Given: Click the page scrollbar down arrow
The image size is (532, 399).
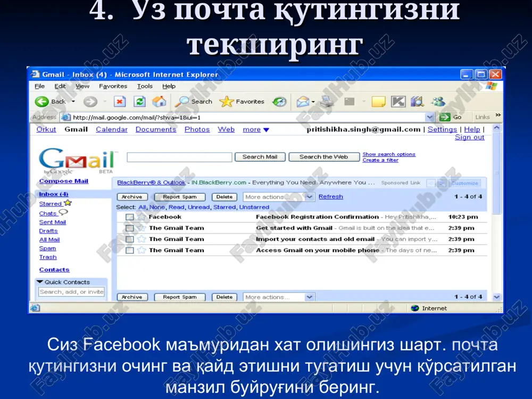Looking at the screenshot, I should pos(497,297).
